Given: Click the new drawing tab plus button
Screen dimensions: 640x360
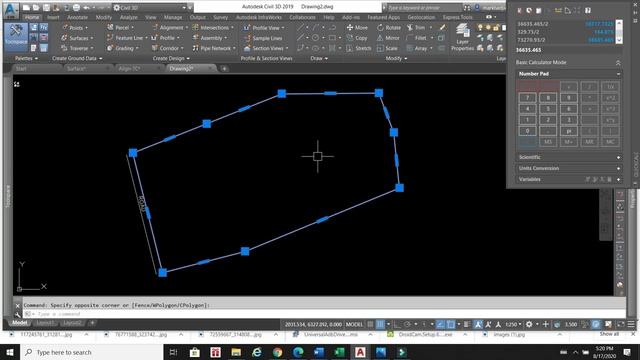Looking at the screenshot, I should [x=224, y=69].
